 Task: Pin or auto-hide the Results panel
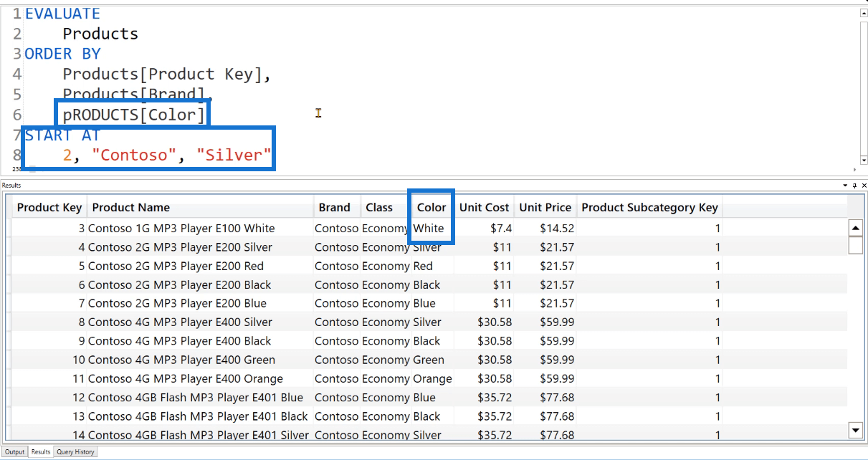pos(854,185)
